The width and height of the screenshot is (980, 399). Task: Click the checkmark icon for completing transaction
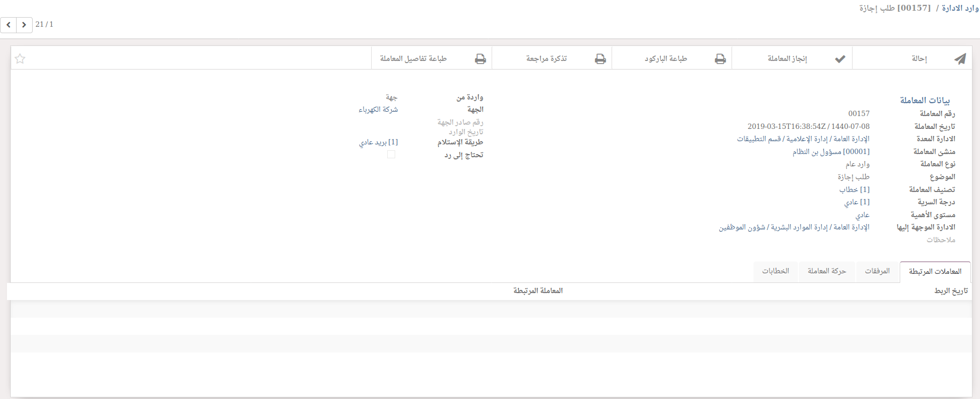coord(840,59)
